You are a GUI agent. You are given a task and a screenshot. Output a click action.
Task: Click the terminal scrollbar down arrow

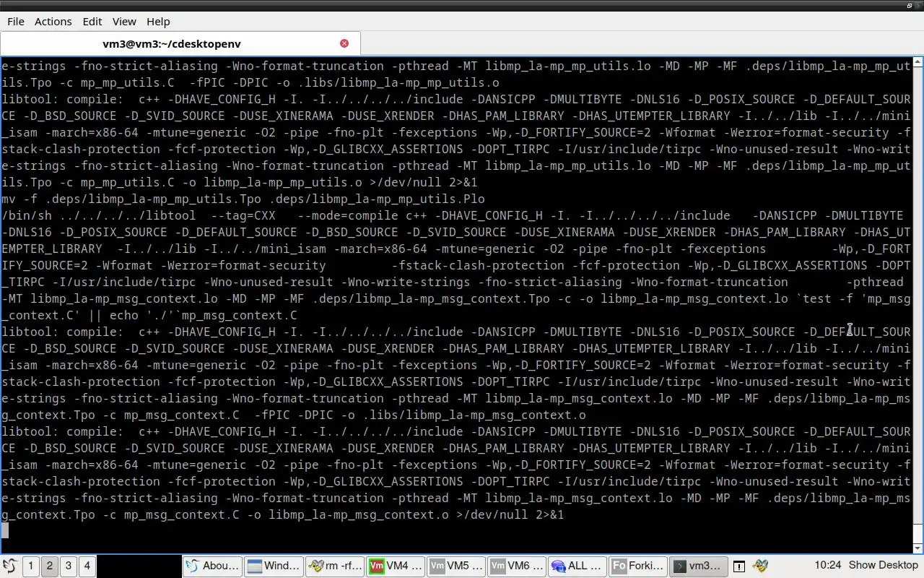tap(918, 548)
